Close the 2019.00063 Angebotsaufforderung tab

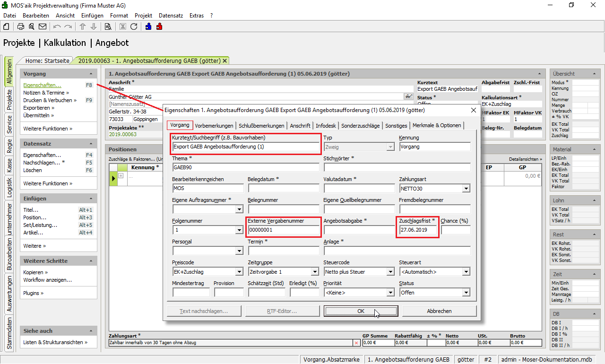(x=225, y=61)
